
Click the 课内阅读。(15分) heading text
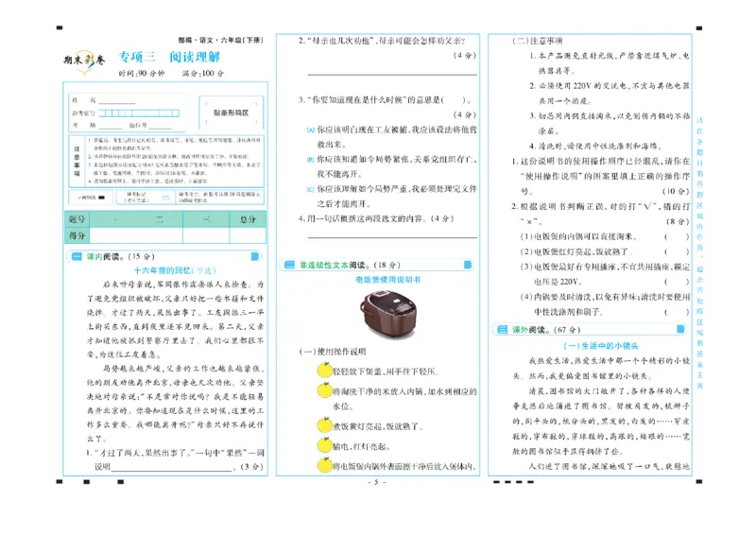[121, 257]
